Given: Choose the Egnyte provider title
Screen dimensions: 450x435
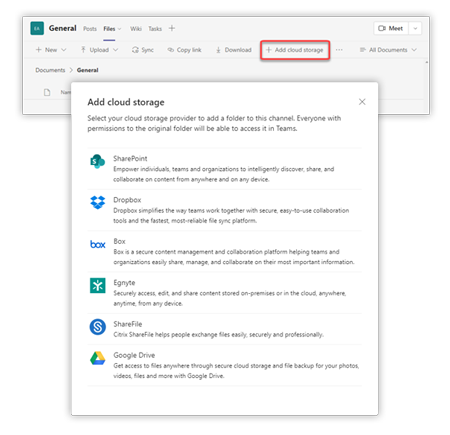Looking at the screenshot, I should (x=124, y=283).
